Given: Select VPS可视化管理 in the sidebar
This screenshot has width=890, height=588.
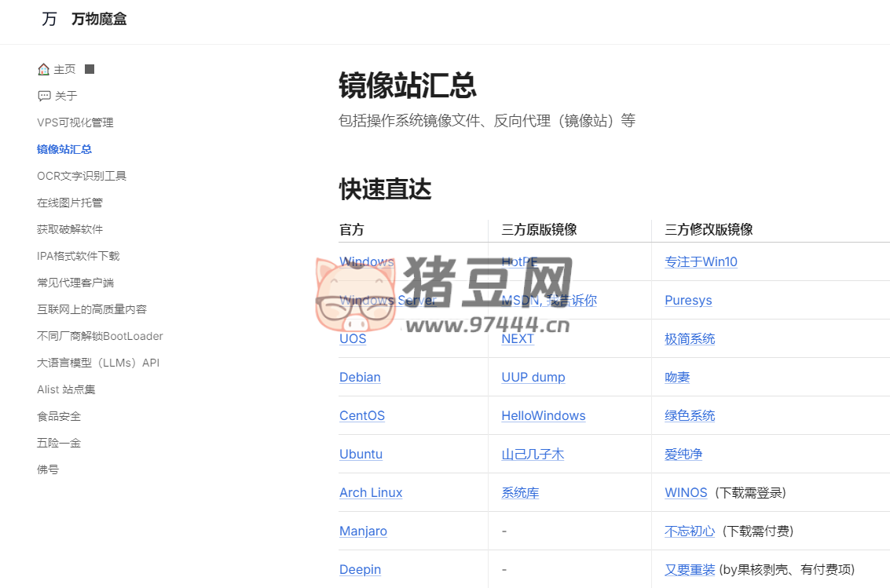Looking at the screenshot, I should point(75,122).
